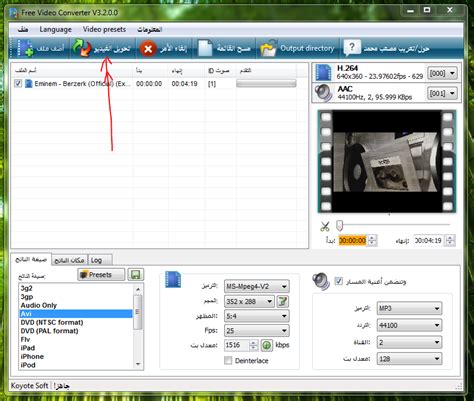Click the video settings film icon
The width and height of the screenshot is (474, 401).
[x=173, y=280]
